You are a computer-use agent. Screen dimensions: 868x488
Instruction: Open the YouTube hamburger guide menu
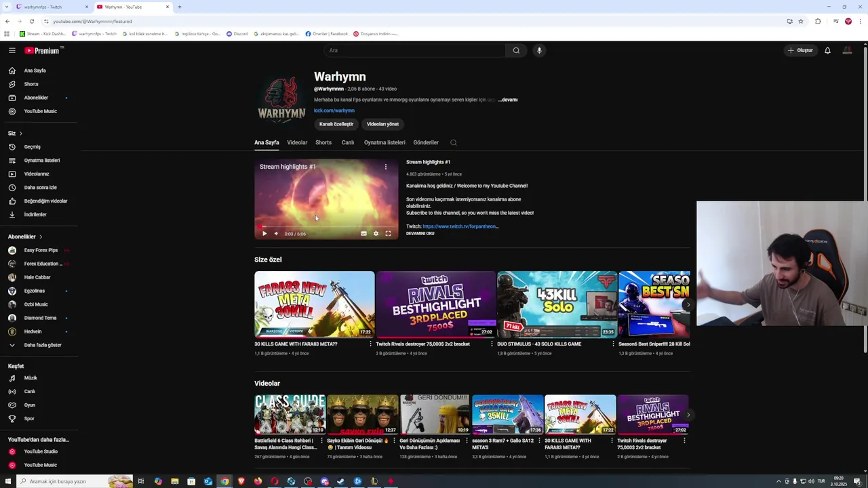tap(12, 50)
